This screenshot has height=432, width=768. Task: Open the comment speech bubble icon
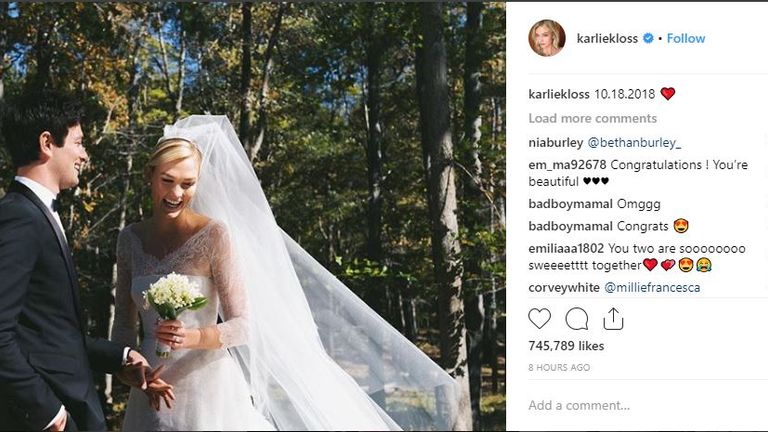point(576,319)
